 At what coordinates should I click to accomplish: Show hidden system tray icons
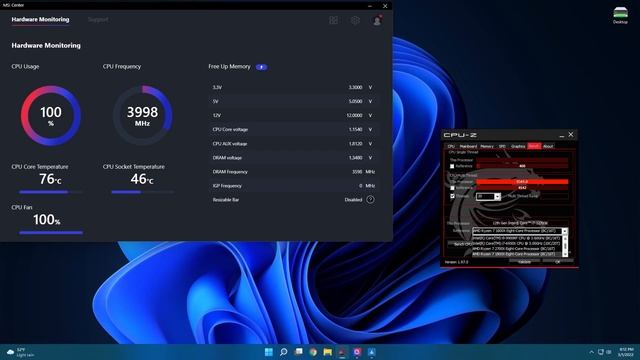(591, 352)
